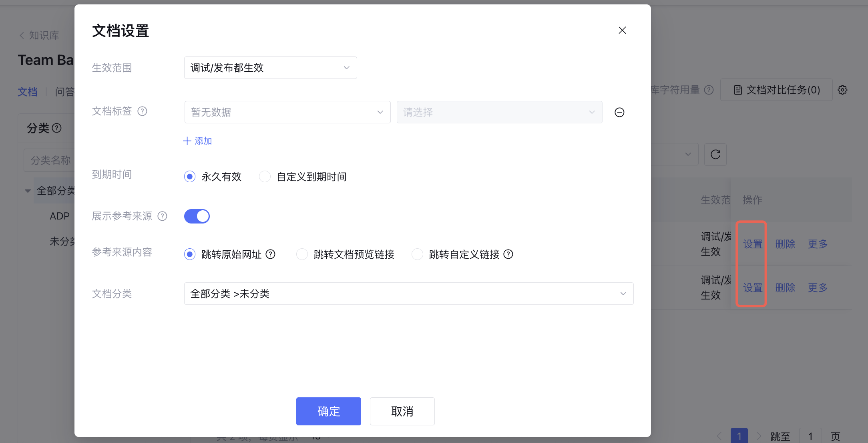868x443 pixels.
Task: Click help icon next to 文档标签
Action: [142, 111]
